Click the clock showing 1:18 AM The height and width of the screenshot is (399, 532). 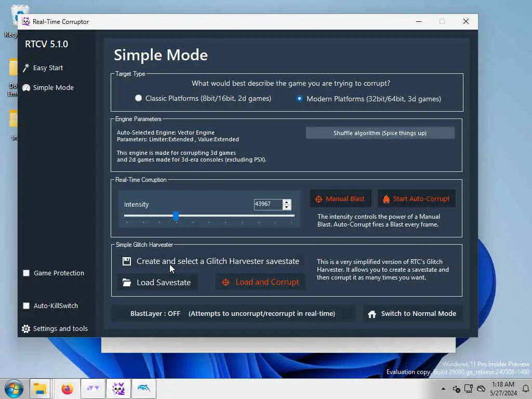point(503,384)
